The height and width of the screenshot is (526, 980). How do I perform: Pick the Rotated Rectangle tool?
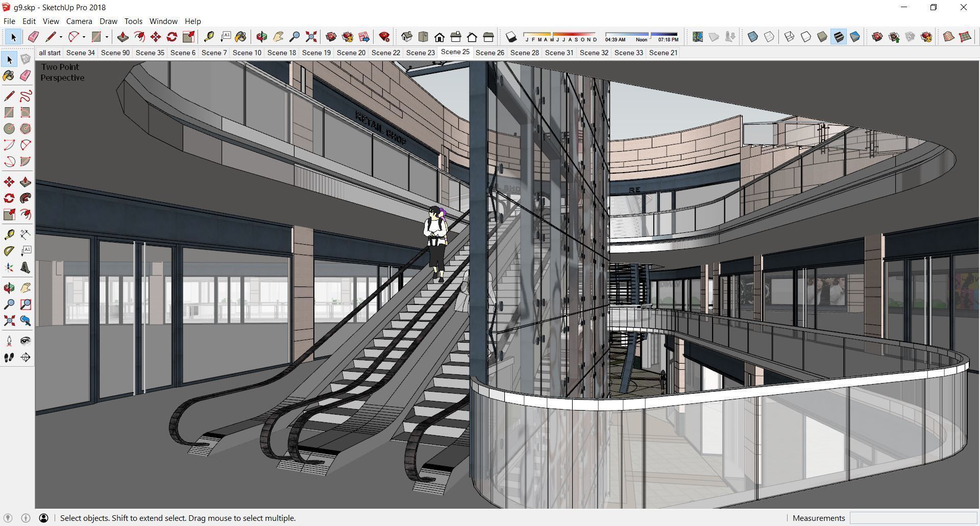(26, 112)
